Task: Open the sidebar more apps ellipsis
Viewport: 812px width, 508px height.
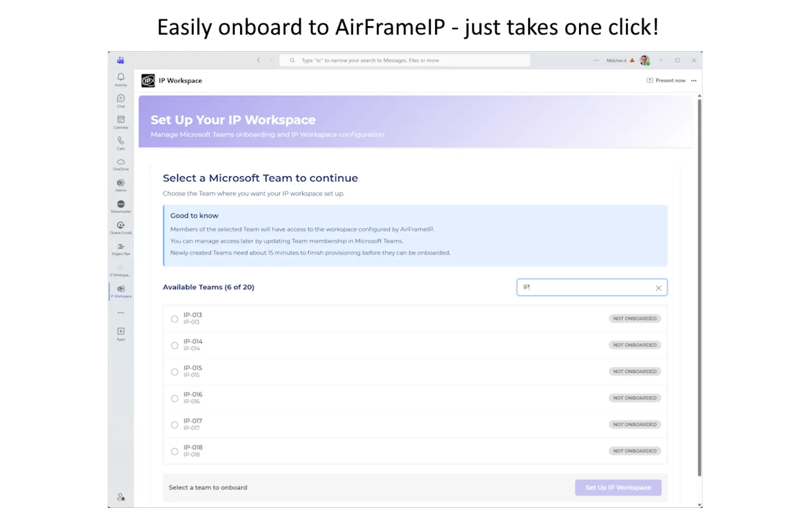Action: coord(121,312)
